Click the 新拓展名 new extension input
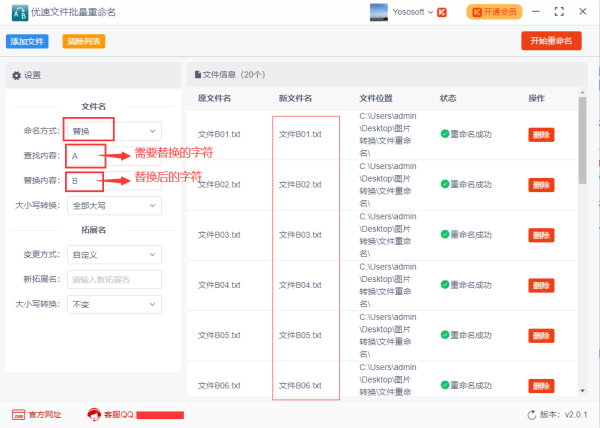The image size is (600, 428). click(112, 280)
